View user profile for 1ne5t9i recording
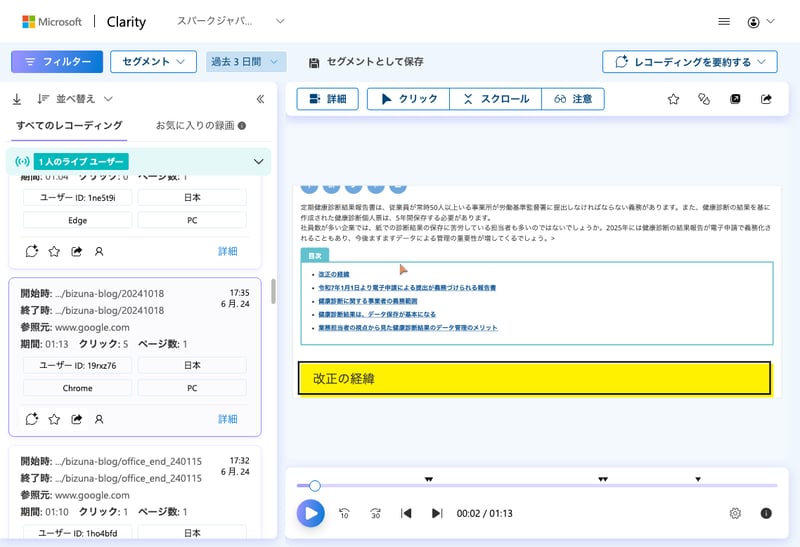 [x=99, y=251]
